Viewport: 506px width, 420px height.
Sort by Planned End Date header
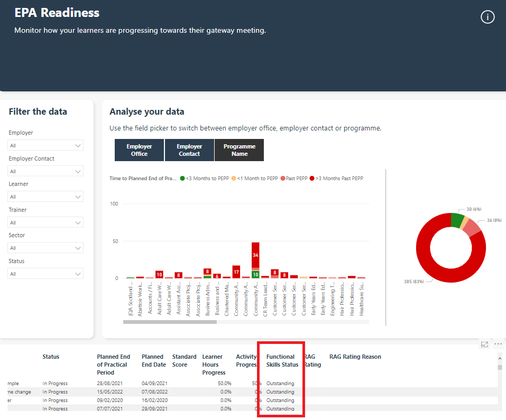click(x=154, y=361)
